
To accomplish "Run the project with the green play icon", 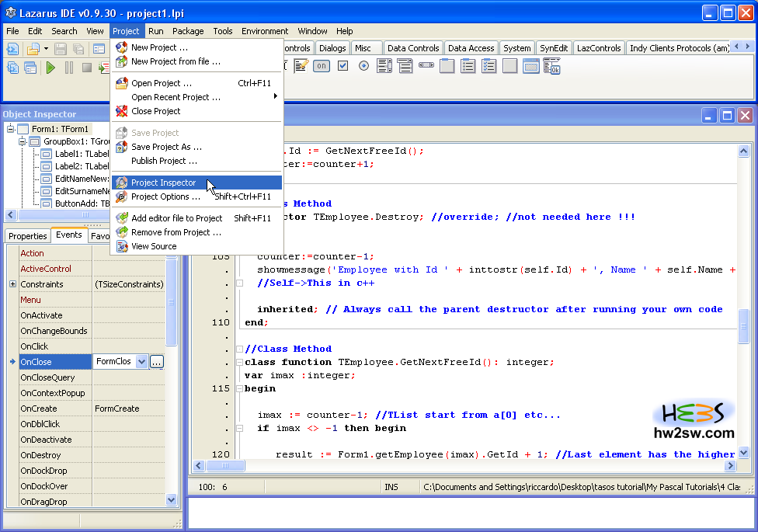I will (50, 68).
